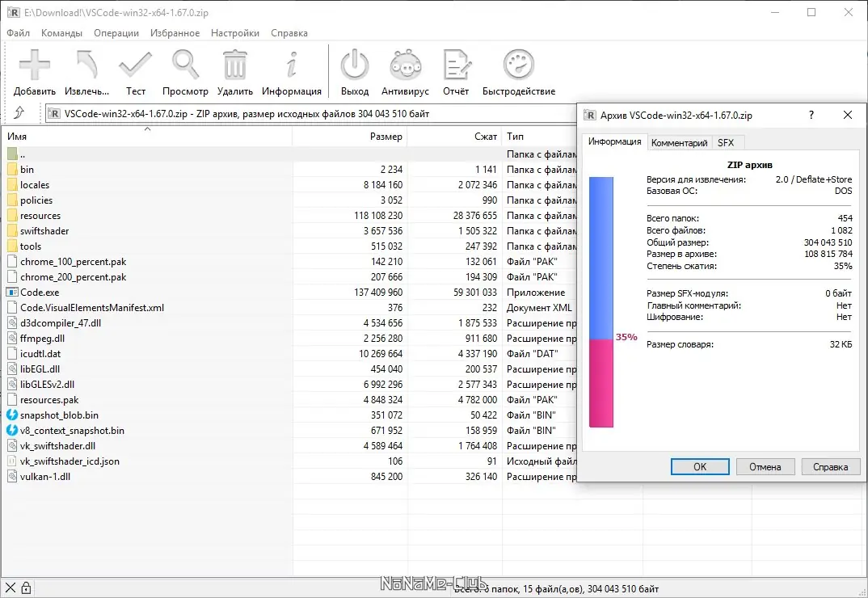The width and height of the screenshot is (868, 598).
Task: Select the parent folder '..' row
Action: click(x=288, y=154)
